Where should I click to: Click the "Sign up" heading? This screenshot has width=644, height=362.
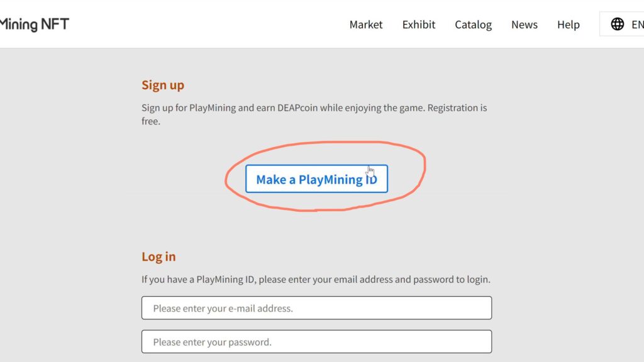coord(163,85)
